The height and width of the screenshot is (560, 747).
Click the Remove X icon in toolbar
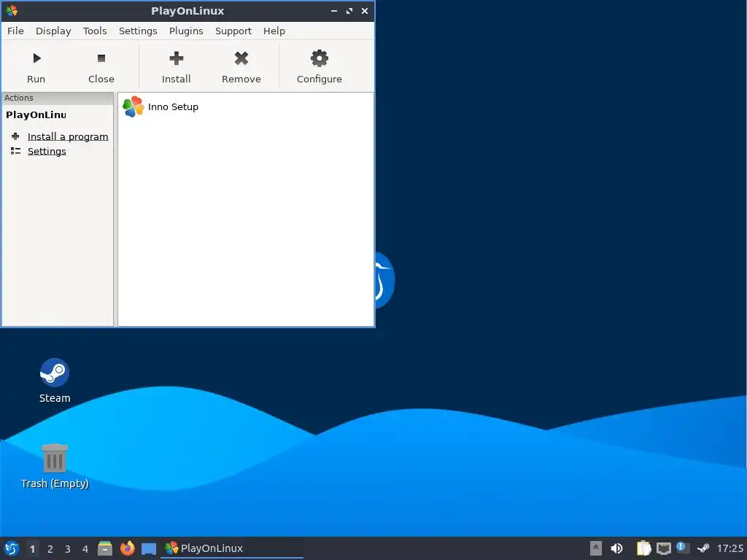click(x=241, y=58)
